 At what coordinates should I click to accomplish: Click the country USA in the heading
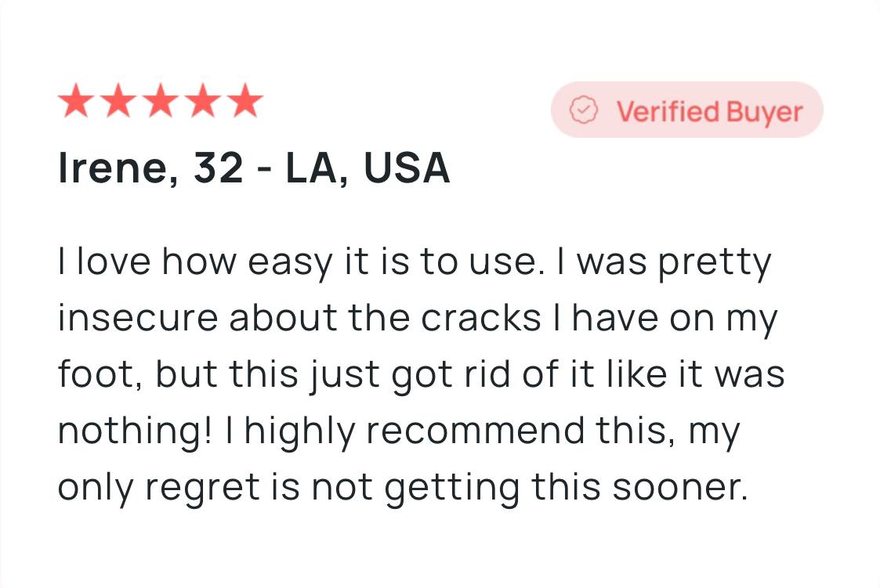[x=407, y=167]
